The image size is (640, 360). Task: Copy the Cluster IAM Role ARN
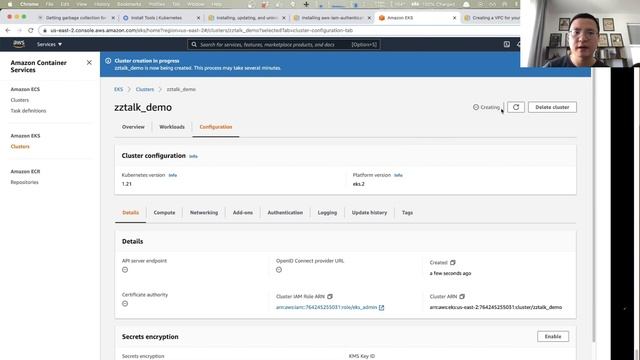[330, 296]
